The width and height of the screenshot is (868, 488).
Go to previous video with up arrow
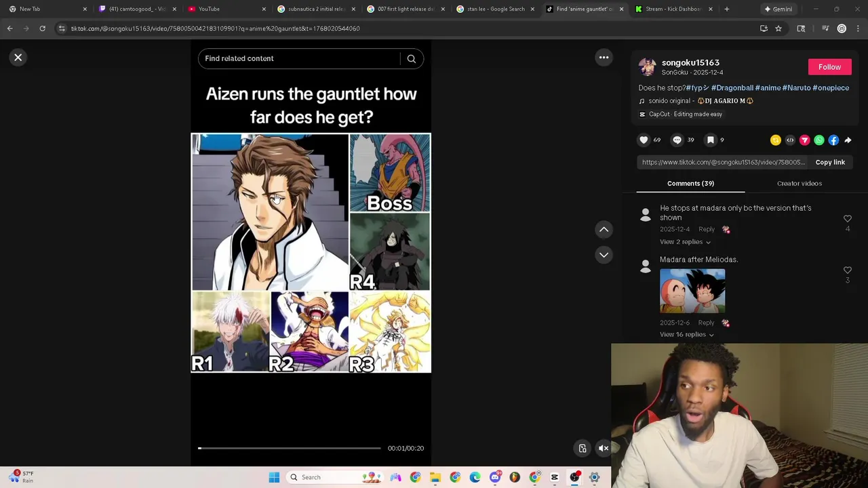(x=604, y=230)
